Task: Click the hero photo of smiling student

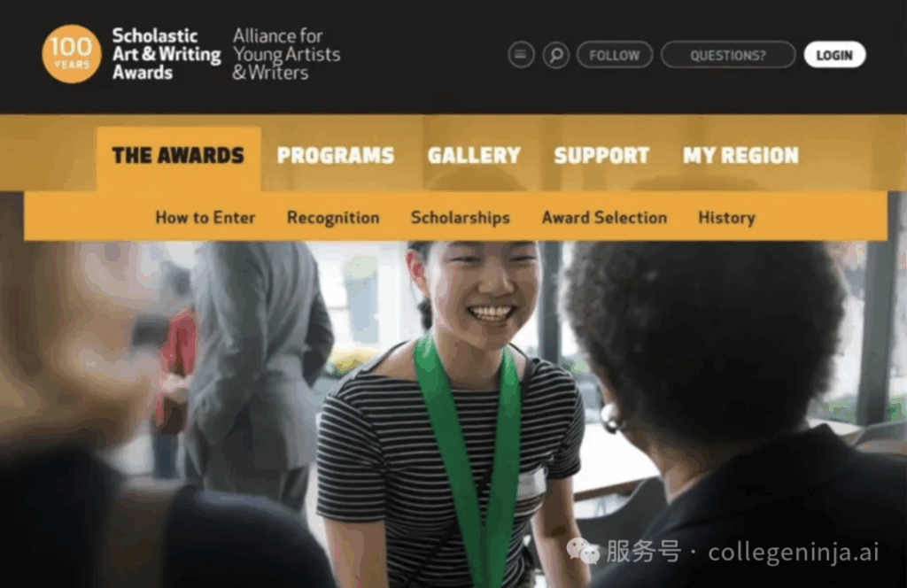Action: click(453, 414)
